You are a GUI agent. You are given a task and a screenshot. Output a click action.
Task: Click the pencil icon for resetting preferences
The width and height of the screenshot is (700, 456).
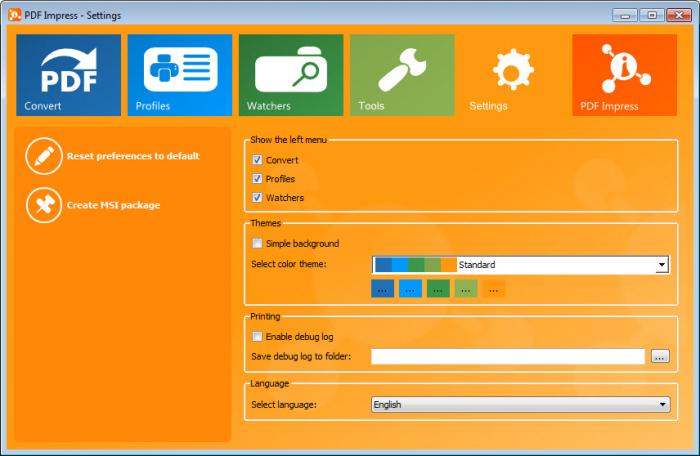[44, 156]
